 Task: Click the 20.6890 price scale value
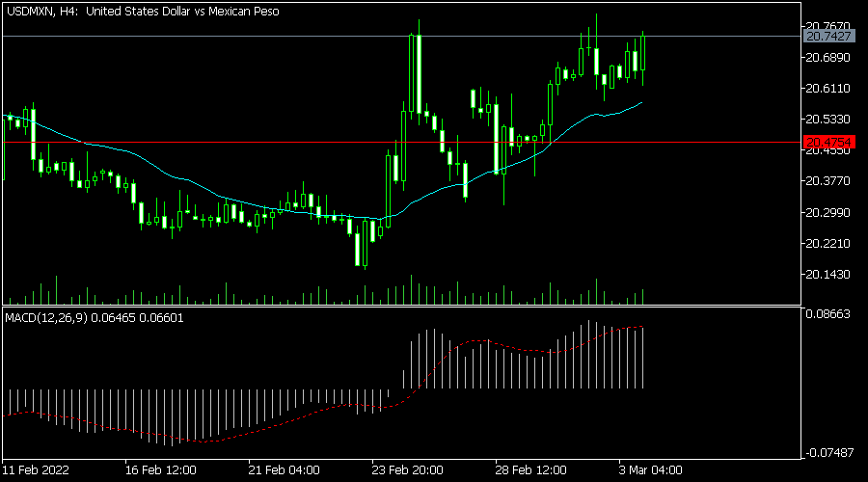pyautogui.click(x=827, y=58)
